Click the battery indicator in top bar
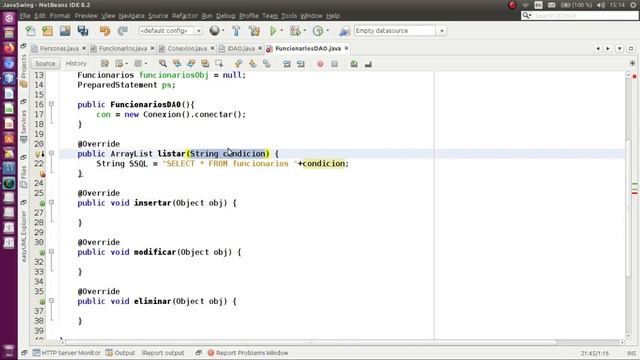Screen dimensions: 640x360 [x=576, y=5]
